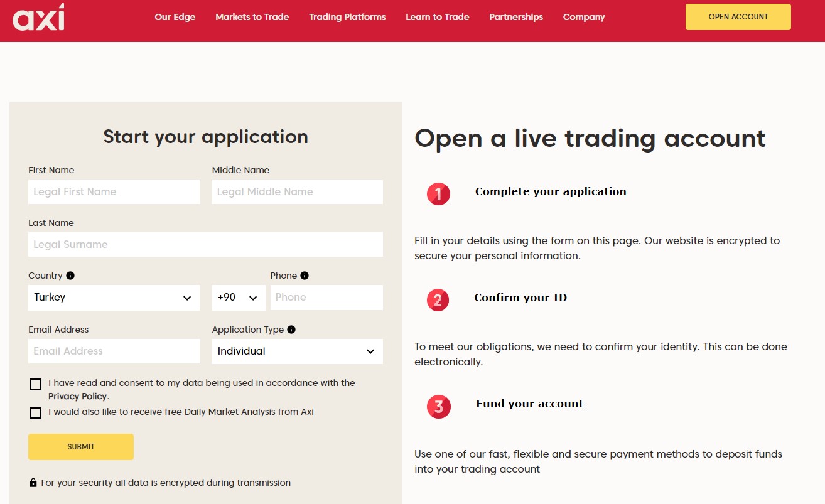The image size is (825, 504).
Task: Focus the Last Name input field
Action: coord(205,245)
